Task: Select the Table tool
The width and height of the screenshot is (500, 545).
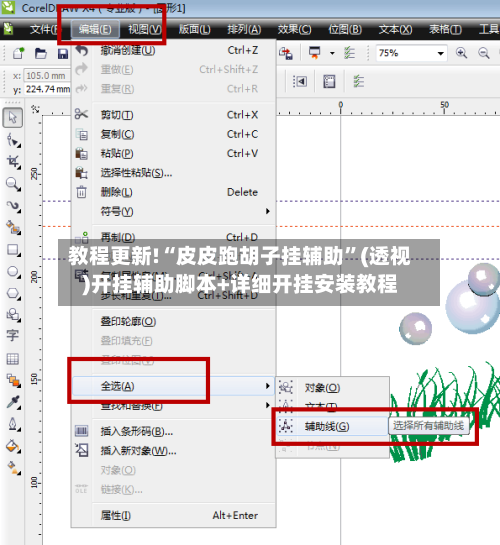Action: (13, 358)
